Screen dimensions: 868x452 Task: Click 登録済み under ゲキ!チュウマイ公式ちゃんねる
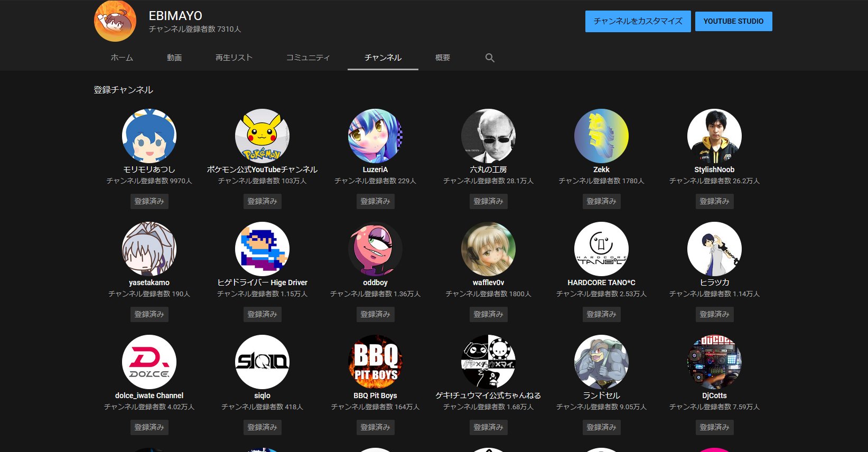(x=488, y=427)
